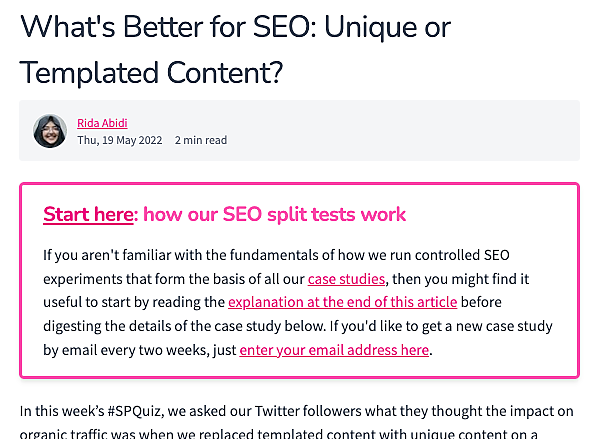The image size is (600, 439).
Task: Click the author's avatar photo
Action: pyautogui.click(x=50, y=131)
